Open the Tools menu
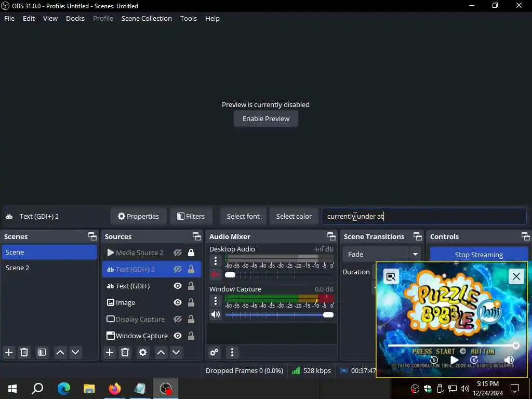Image resolution: width=532 pixels, height=399 pixels. click(188, 18)
